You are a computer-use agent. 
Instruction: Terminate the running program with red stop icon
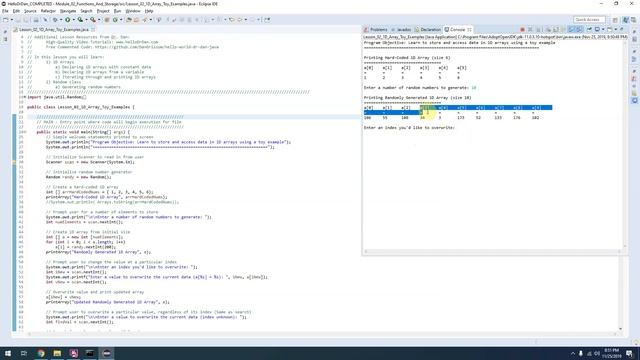[x=522, y=30]
